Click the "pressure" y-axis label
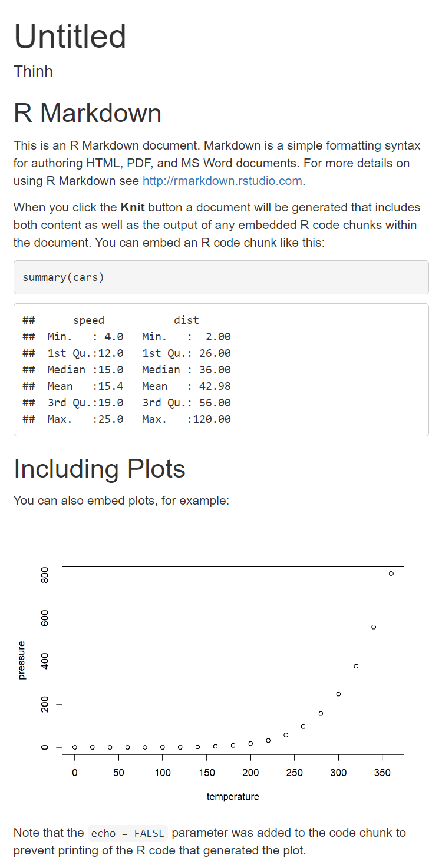This screenshot has height=868, width=442. point(22,660)
